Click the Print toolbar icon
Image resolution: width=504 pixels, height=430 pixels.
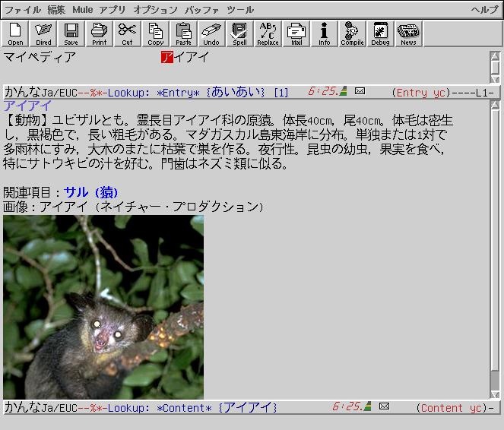pos(100,33)
